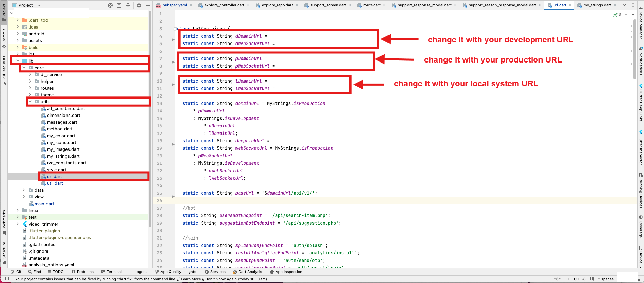Click the Expand All icon in Project panel
Image resolution: width=644 pixels, height=283 pixels.
[119, 5]
